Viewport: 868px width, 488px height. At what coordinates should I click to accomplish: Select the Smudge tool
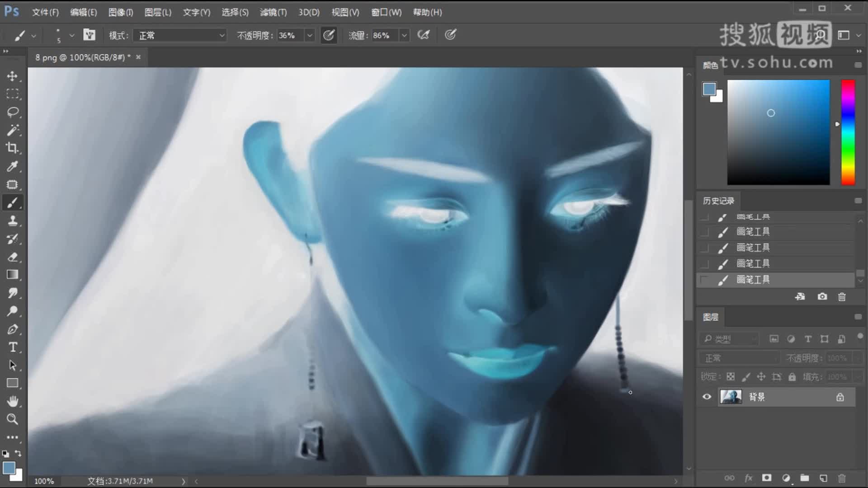pos(13,293)
